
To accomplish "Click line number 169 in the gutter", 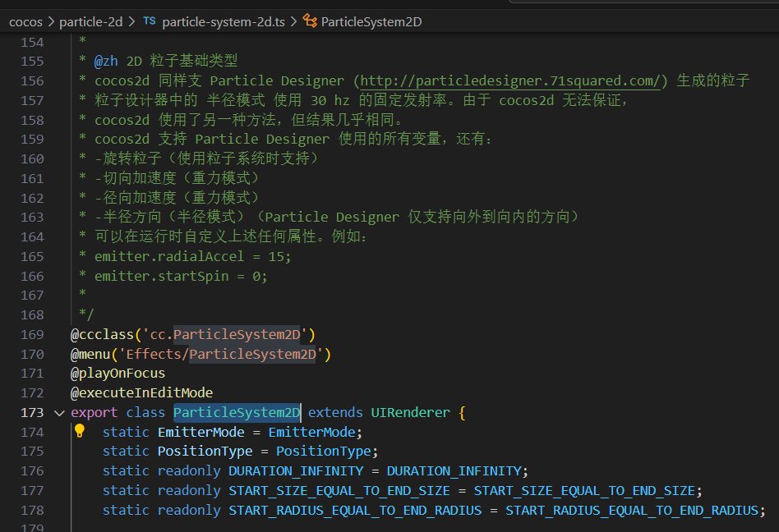I will (x=32, y=334).
